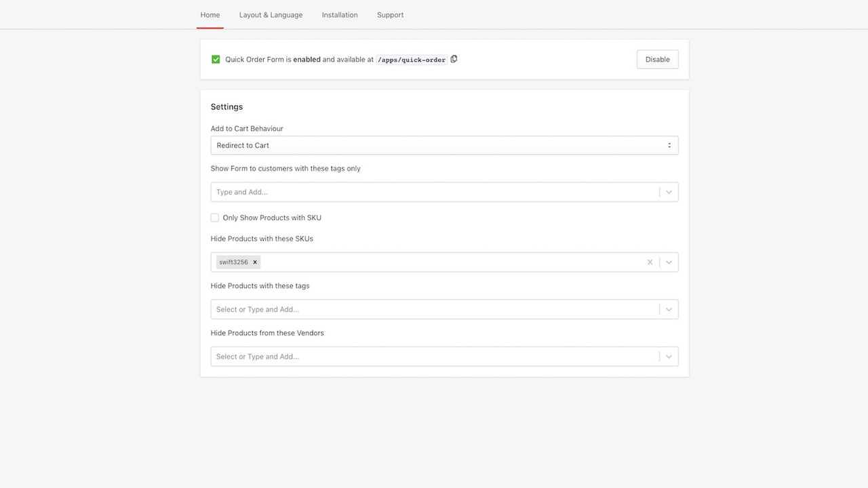Expand the Hide Products tags dropdown arrow
Screen dimensions: 868x488
(669, 310)
